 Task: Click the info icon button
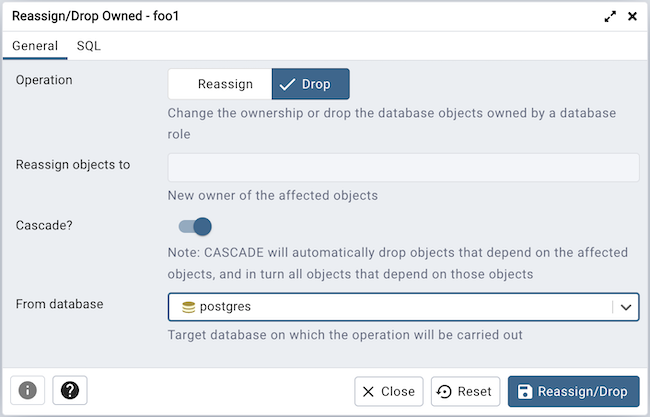coord(28,391)
